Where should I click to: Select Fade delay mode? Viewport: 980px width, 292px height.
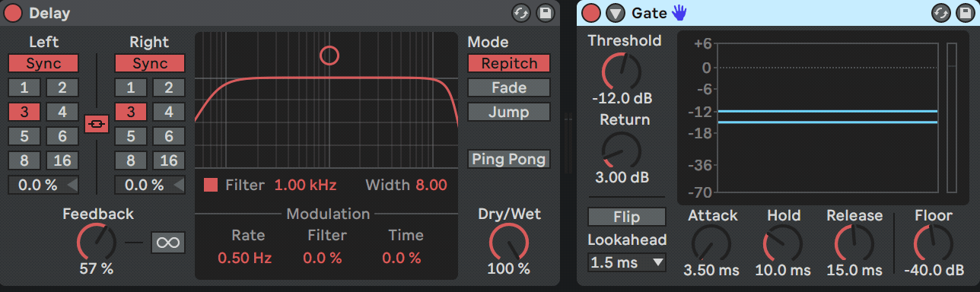509,87
